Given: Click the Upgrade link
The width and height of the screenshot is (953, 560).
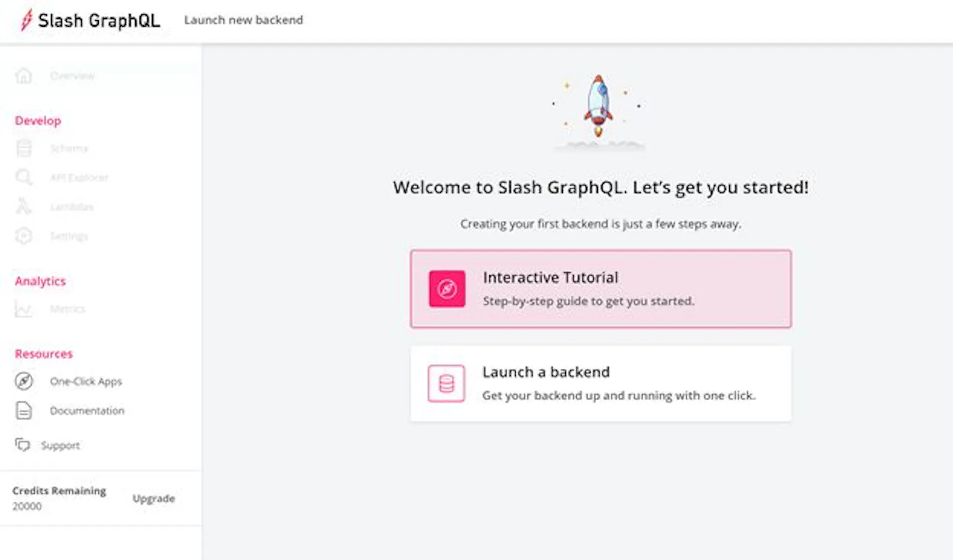Looking at the screenshot, I should [x=154, y=498].
